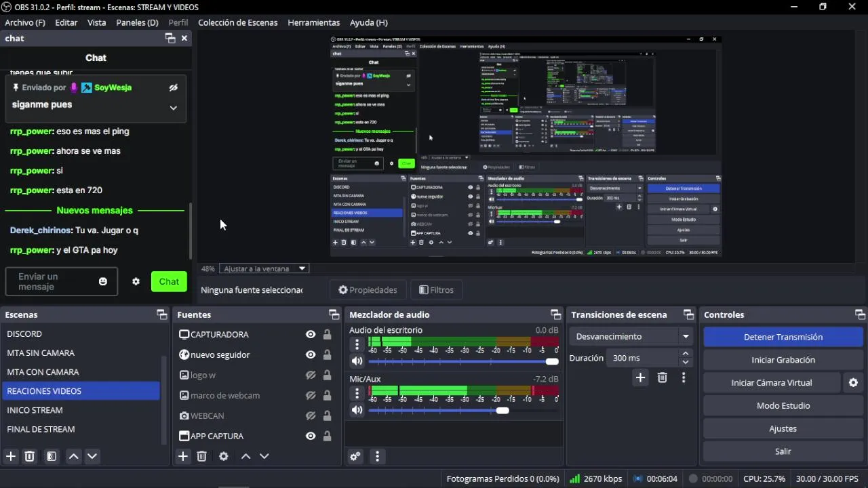Undock the Mezclador de audio panel
This screenshot has height=488, width=868.
(555, 314)
